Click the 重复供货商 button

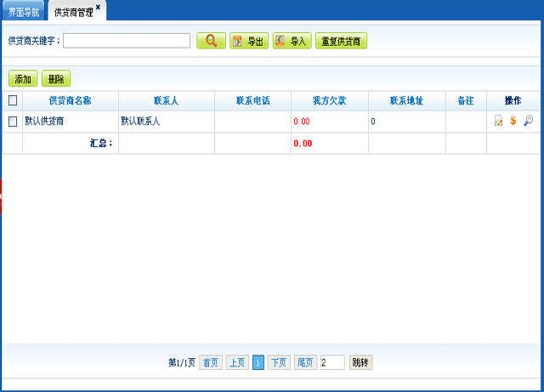tap(341, 41)
